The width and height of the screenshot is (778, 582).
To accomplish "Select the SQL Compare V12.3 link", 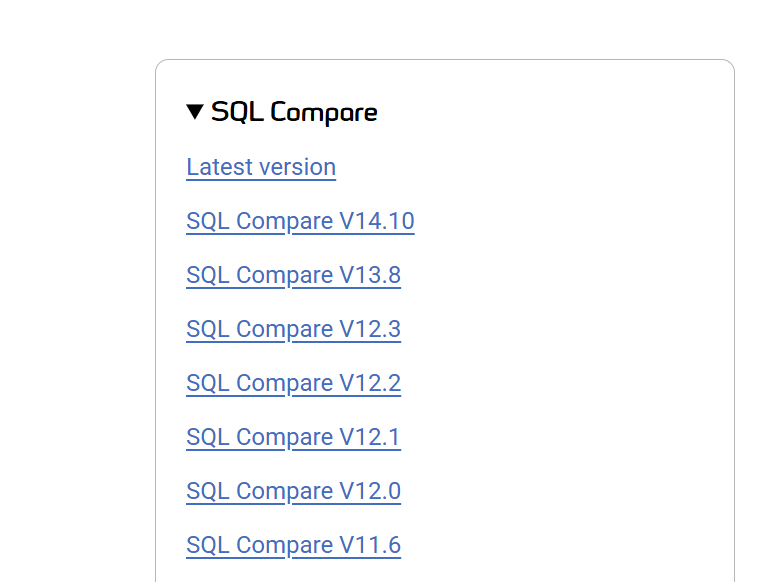I will pos(293,329).
